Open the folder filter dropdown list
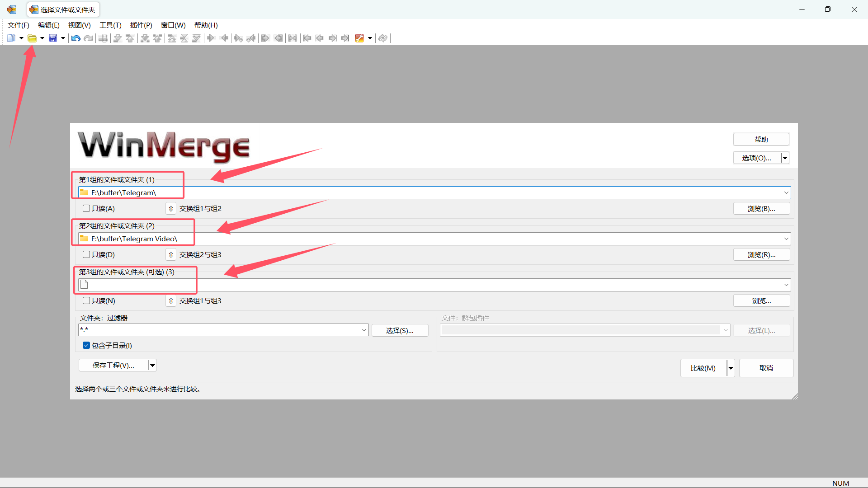The width and height of the screenshot is (868, 488). pyautogui.click(x=364, y=330)
